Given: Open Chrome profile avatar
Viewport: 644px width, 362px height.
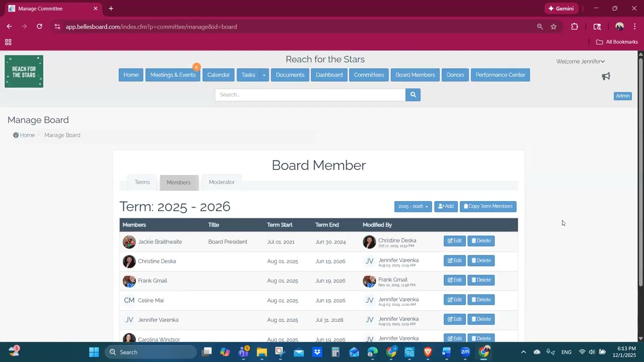Looking at the screenshot, I should (x=619, y=27).
